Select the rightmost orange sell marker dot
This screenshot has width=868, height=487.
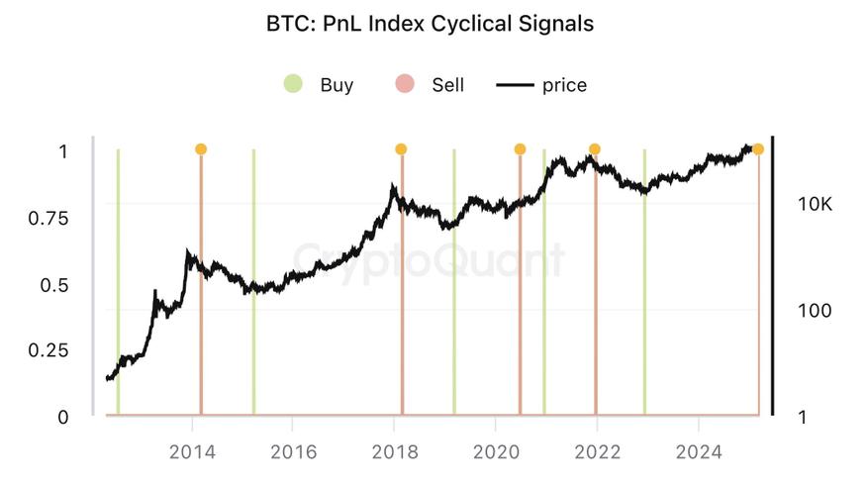coord(758,149)
